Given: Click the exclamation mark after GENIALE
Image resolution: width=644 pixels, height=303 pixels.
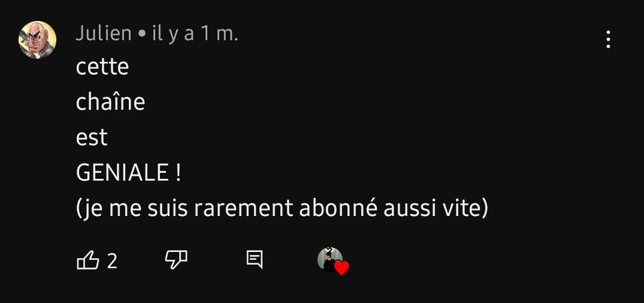Looking at the screenshot, I should [x=177, y=173].
